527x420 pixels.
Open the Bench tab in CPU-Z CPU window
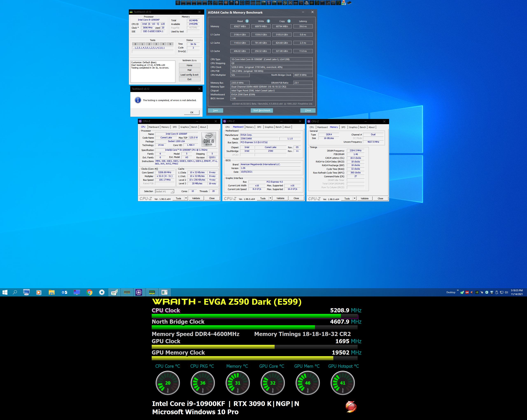pyautogui.click(x=194, y=127)
